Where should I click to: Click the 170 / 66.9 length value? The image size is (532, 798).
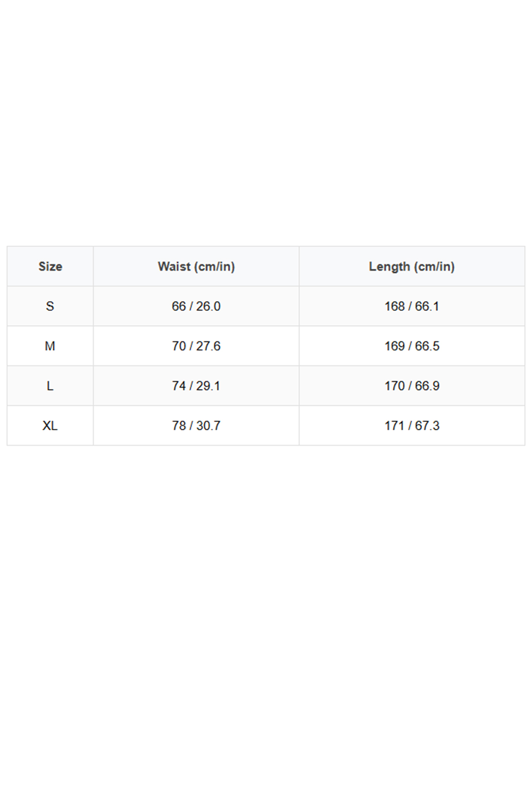412,386
